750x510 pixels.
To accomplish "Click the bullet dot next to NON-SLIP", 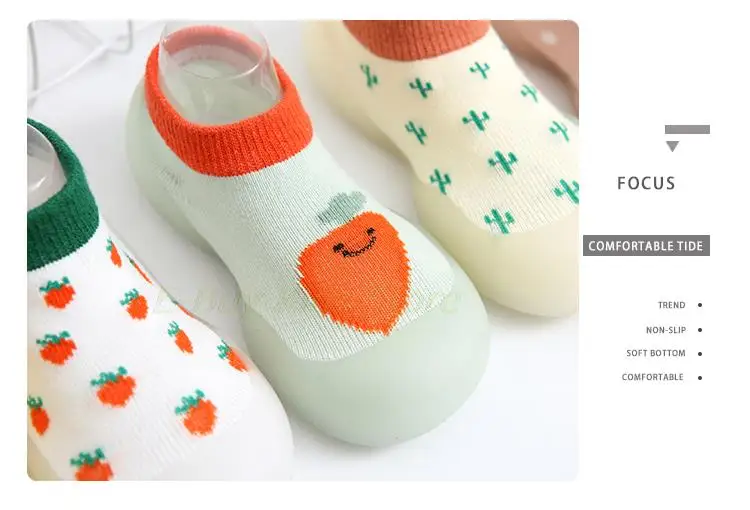I will [x=700, y=330].
